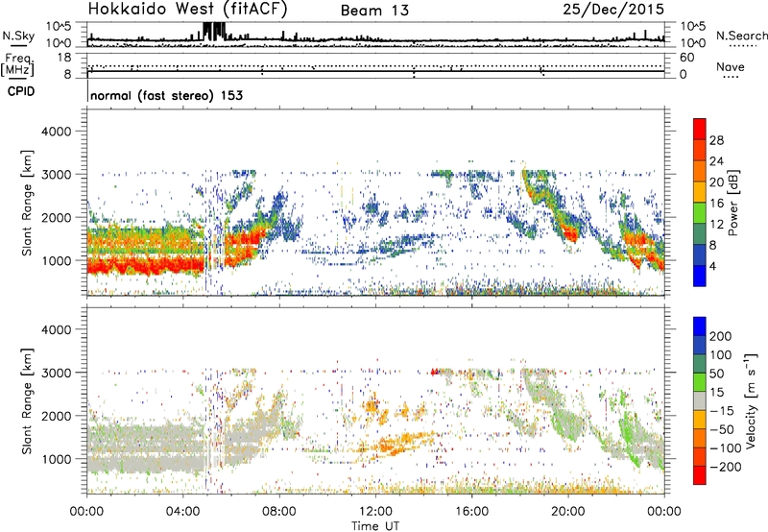Click the date "25/Dec/2015"
Screen dimensions: 768x532
(x=613, y=10)
